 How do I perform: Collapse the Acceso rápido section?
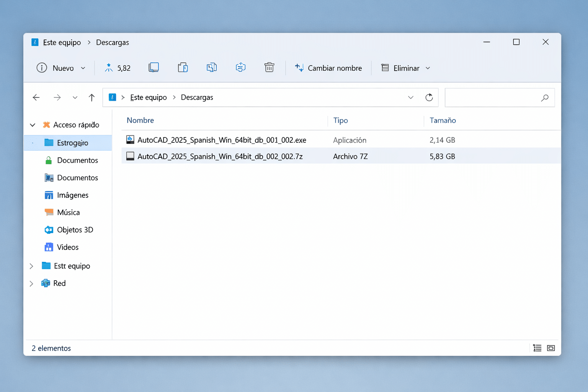click(x=33, y=125)
